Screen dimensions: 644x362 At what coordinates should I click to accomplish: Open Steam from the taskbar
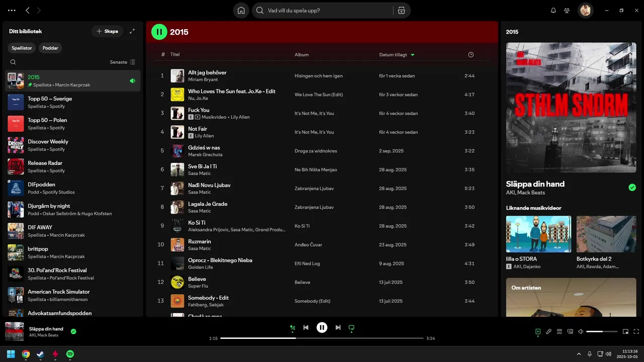click(40, 354)
